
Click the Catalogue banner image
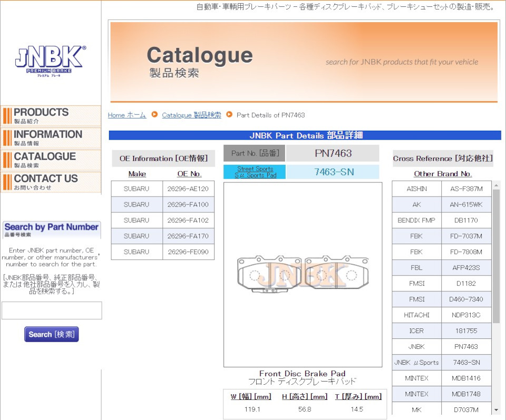304,62
